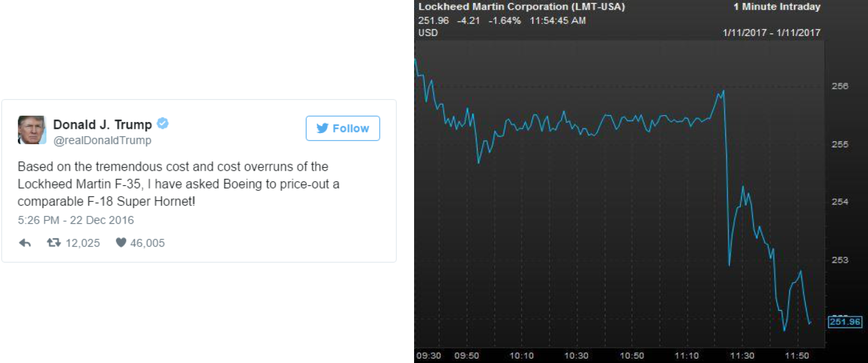Click the 1/11/2017 - 1/11/2017 date range

tap(772, 32)
